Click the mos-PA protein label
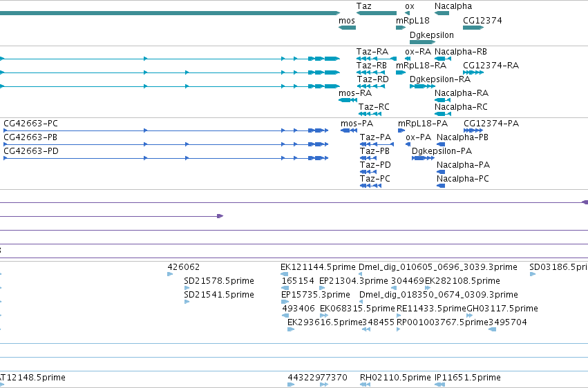 tap(357, 124)
